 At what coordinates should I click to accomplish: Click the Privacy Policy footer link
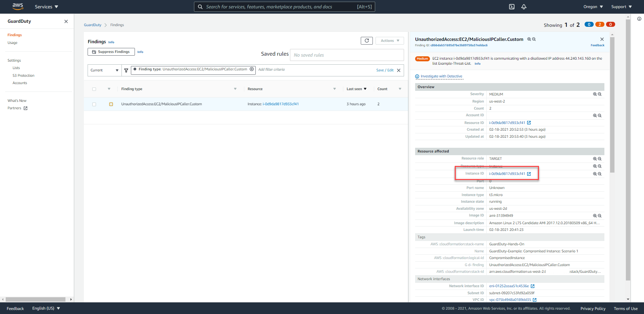coord(593,309)
